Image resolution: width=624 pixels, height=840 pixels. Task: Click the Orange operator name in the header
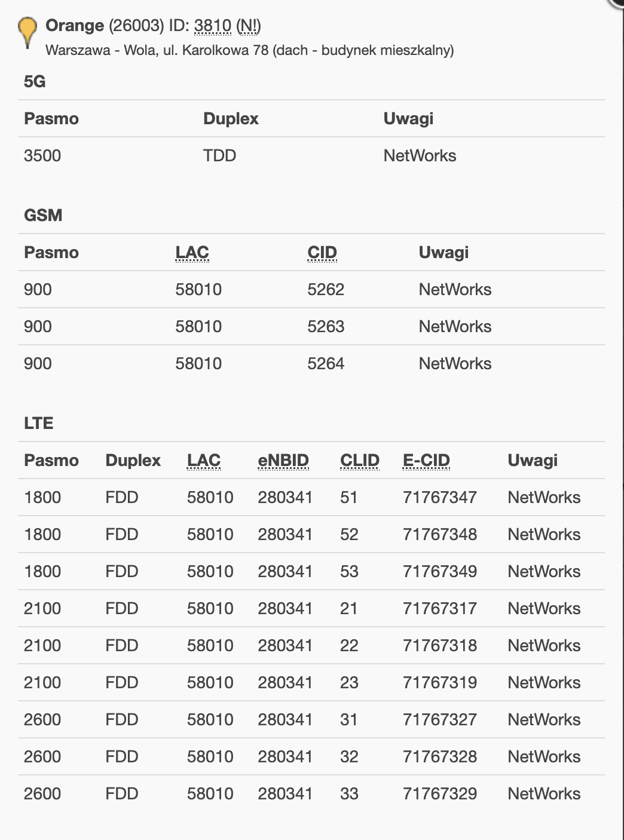click(75, 26)
